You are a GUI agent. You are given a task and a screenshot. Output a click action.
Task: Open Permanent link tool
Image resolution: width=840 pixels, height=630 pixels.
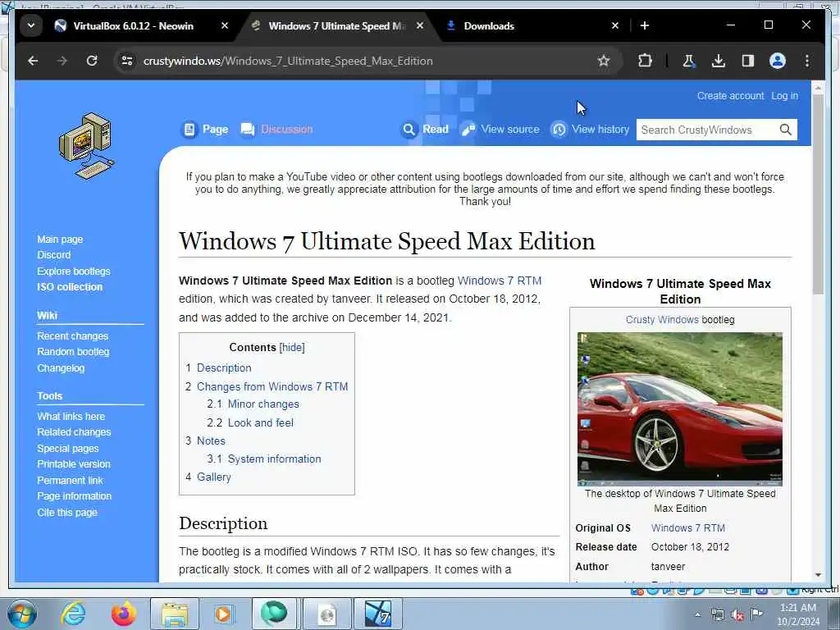coord(70,481)
